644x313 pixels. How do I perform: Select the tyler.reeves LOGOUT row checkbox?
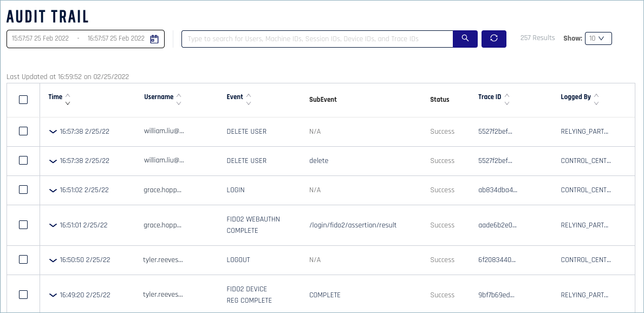click(23, 259)
